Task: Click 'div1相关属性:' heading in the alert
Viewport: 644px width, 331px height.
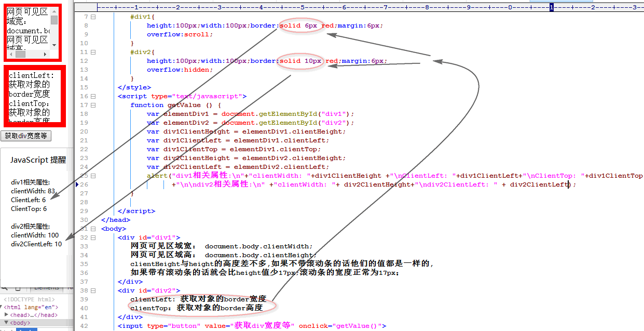Action: [x=31, y=182]
